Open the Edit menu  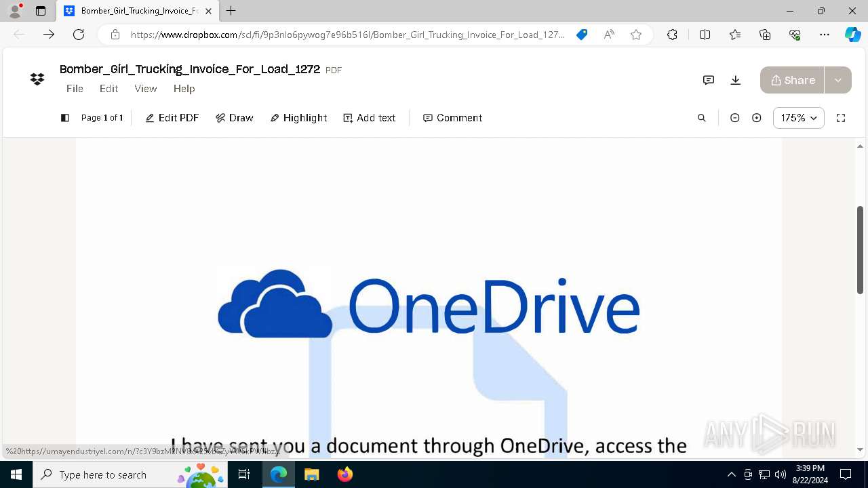108,89
